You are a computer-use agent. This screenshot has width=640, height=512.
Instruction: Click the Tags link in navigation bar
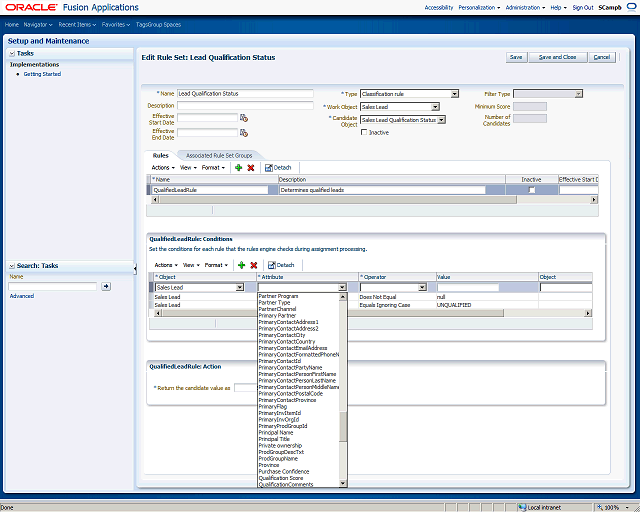pos(141,24)
